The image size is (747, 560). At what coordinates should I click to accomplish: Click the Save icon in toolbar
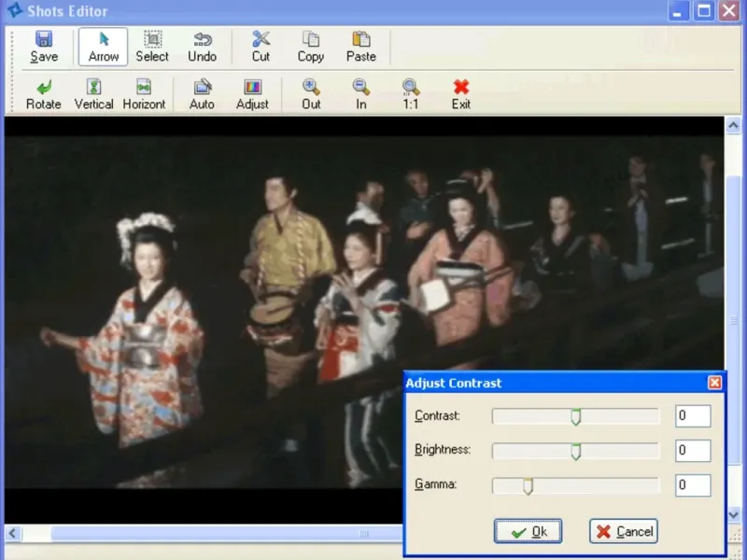44,47
